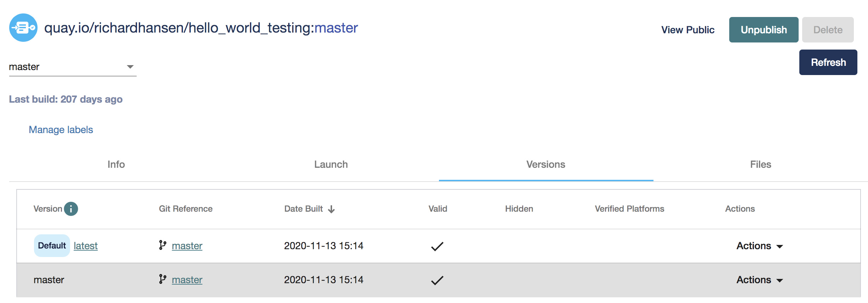The height and width of the screenshot is (303, 868).
Task: Click valid checkmark in latest row
Action: 437,246
